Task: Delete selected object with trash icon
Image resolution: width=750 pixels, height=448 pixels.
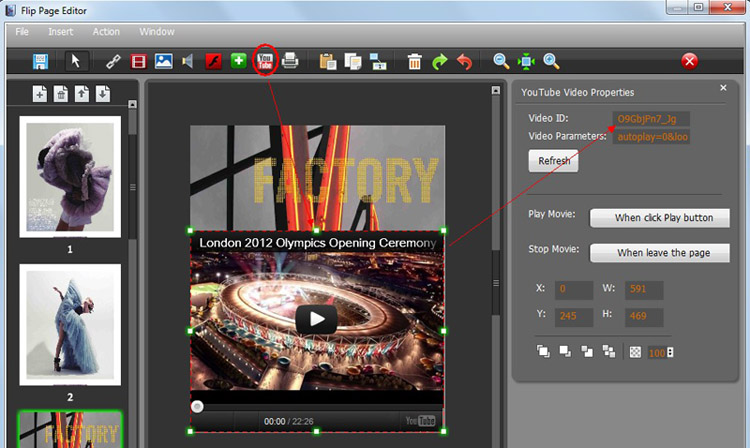Action: click(x=415, y=61)
